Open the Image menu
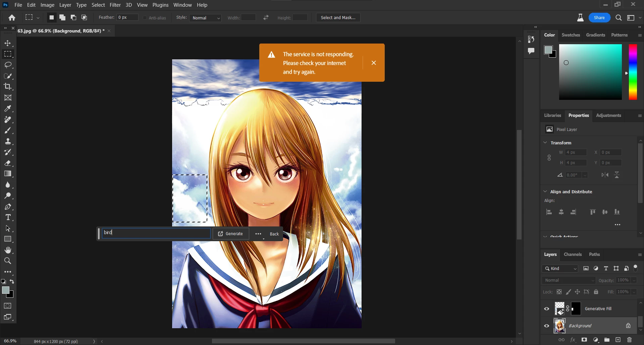Image resolution: width=644 pixels, height=345 pixels. coord(47,5)
